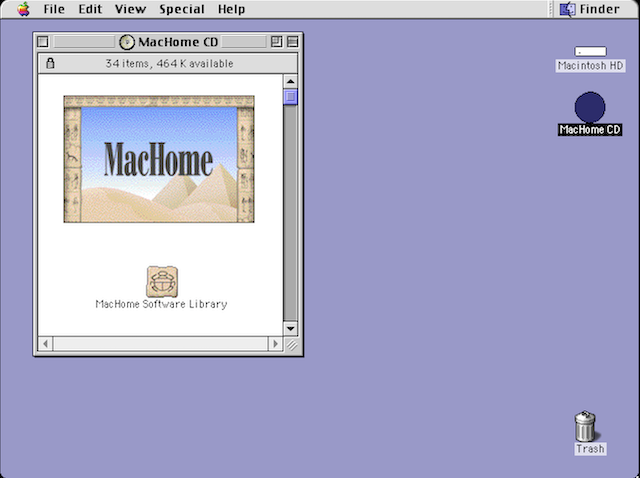Collapse the MacHome CD window
The image size is (640, 478).
pos(292,42)
